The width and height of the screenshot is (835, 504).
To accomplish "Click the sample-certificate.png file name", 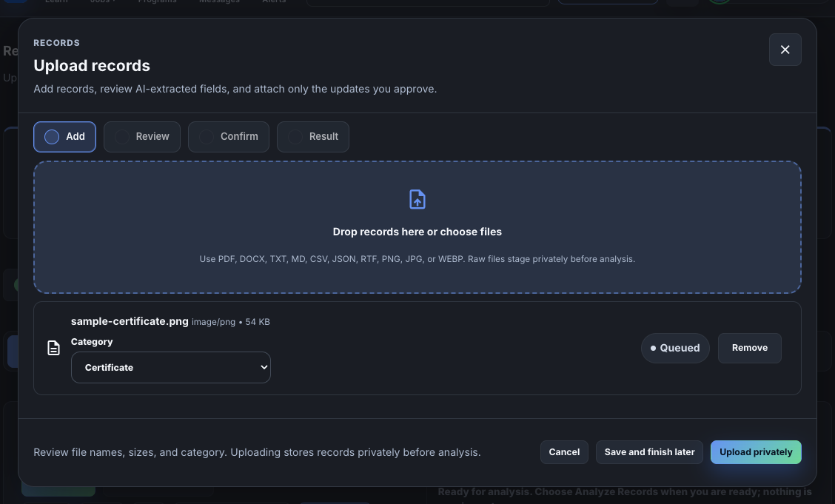I will tap(130, 321).
